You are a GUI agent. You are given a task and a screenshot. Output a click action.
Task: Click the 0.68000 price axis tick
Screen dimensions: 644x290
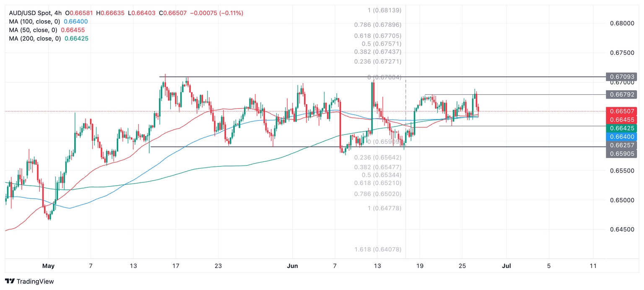click(622, 23)
